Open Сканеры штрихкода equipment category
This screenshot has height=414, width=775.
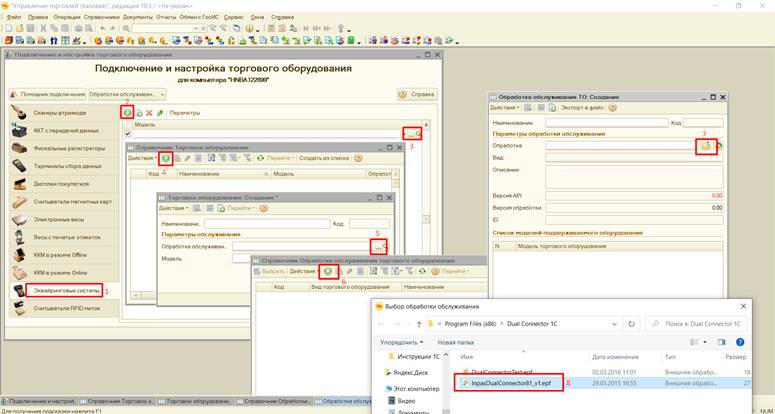tap(62, 112)
